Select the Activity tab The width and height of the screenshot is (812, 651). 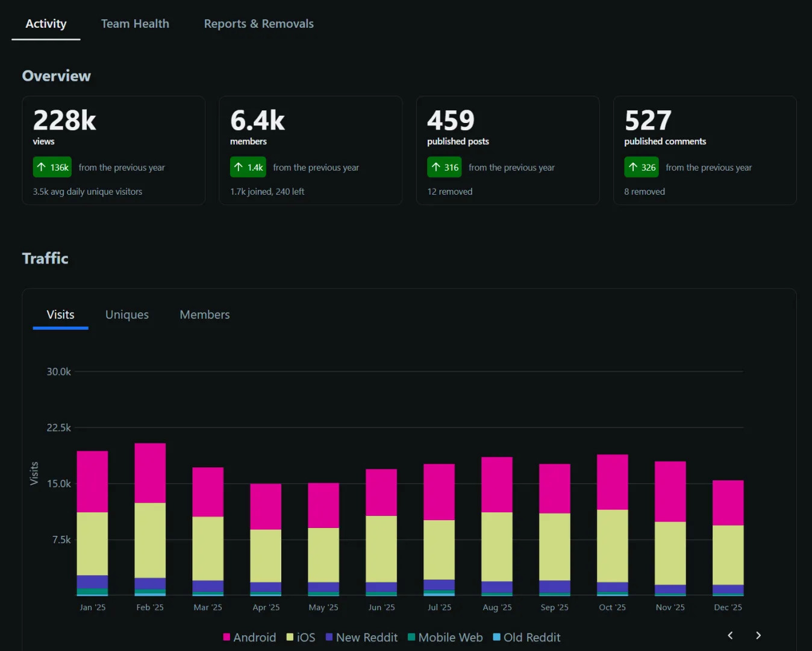point(46,24)
